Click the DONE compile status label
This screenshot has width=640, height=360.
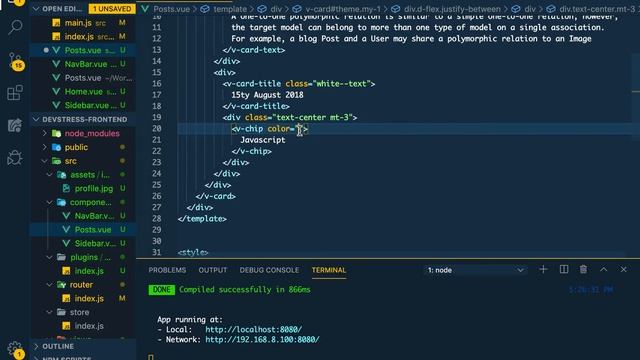coord(162,290)
